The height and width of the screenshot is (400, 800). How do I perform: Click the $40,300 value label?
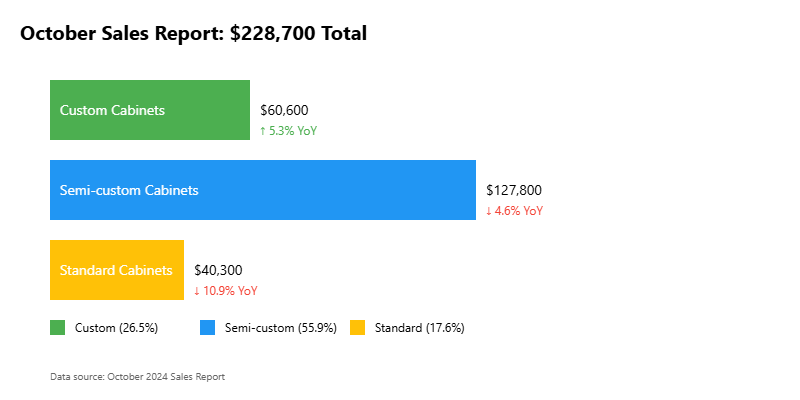point(218,270)
